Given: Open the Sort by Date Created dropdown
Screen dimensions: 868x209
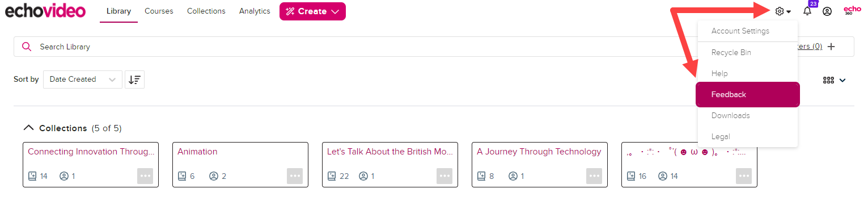Looking at the screenshot, I should click(x=83, y=80).
